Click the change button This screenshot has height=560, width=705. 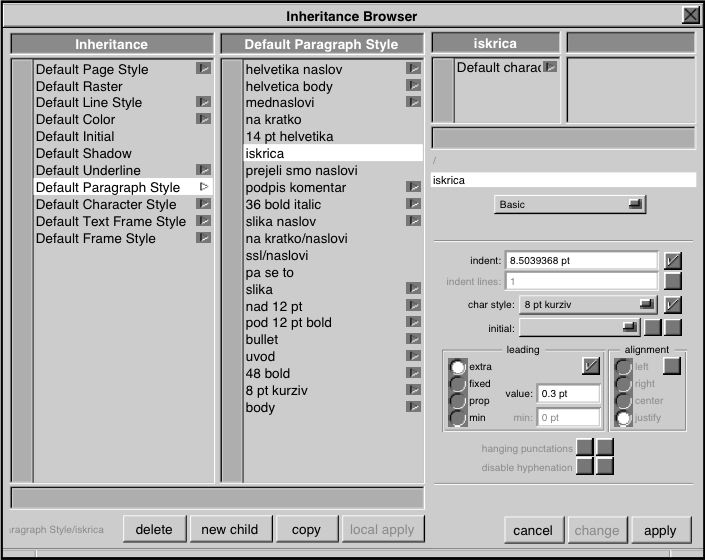[x=597, y=530]
